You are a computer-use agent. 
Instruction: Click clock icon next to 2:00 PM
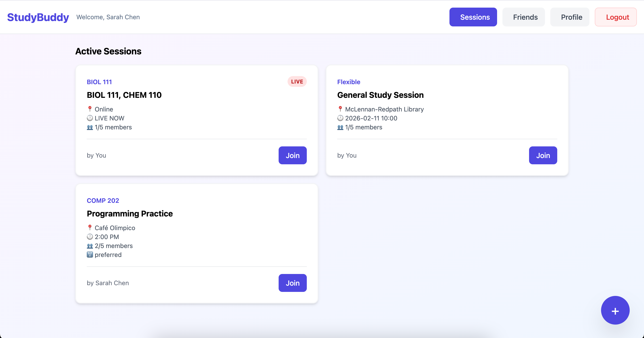[x=90, y=237]
